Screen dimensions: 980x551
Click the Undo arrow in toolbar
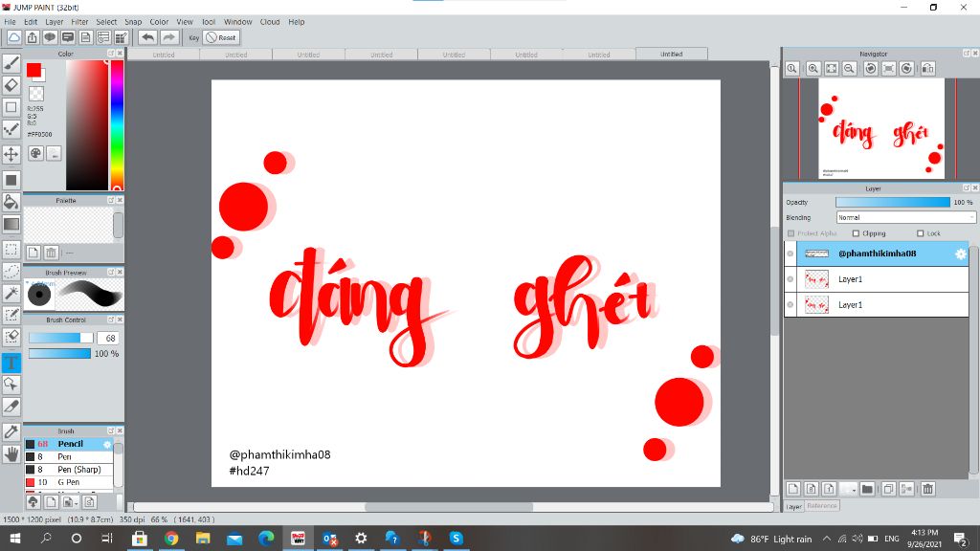click(147, 37)
